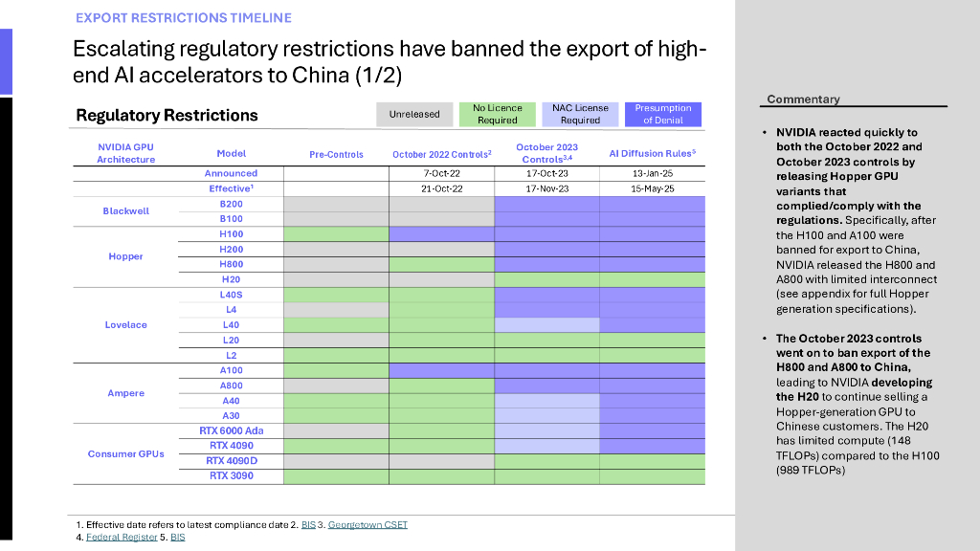980x551 pixels.
Task: Click the green cell in the H800 row
Action: point(440,264)
